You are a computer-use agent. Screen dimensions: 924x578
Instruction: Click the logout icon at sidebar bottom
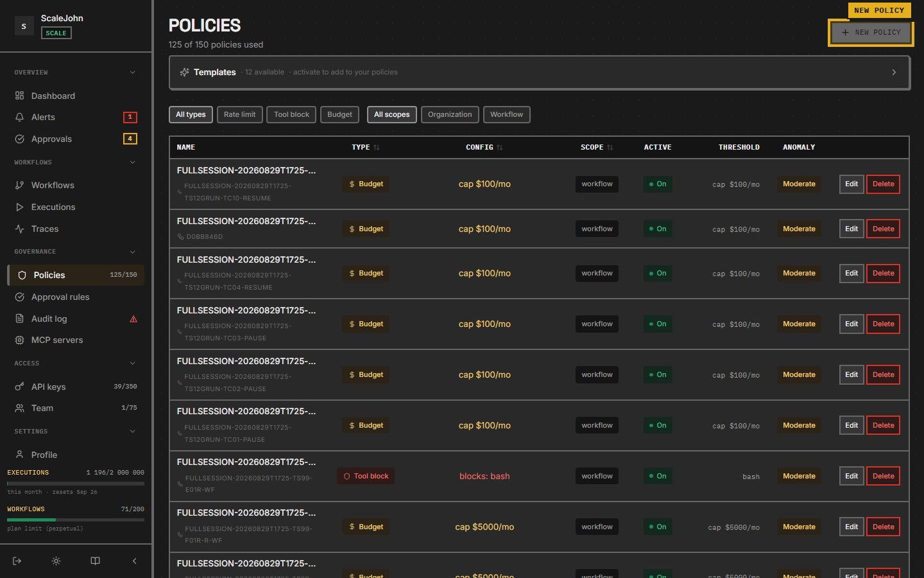[17, 561]
